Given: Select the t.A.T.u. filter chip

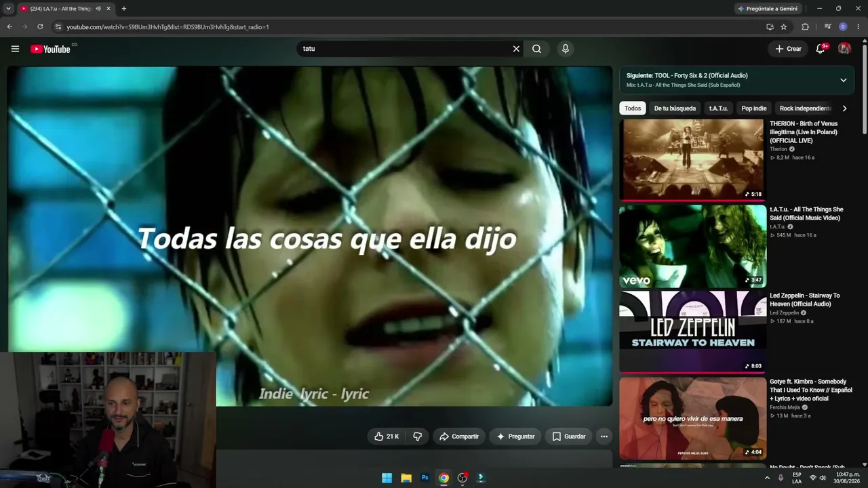Looking at the screenshot, I should [x=718, y=108].
